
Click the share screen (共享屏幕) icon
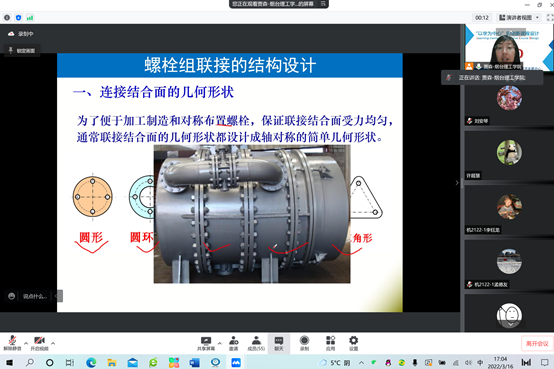[206, 343]
